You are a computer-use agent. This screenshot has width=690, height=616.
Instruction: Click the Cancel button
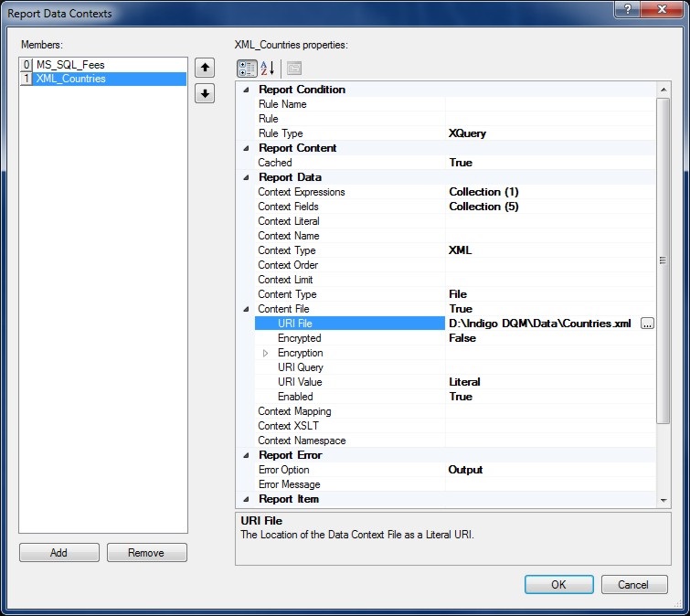632,585
